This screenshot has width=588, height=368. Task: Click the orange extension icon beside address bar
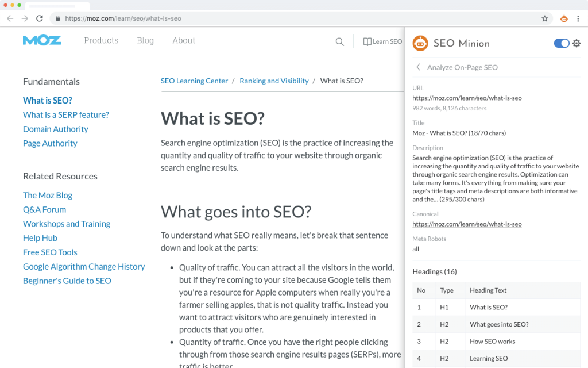tap(563, 18)
